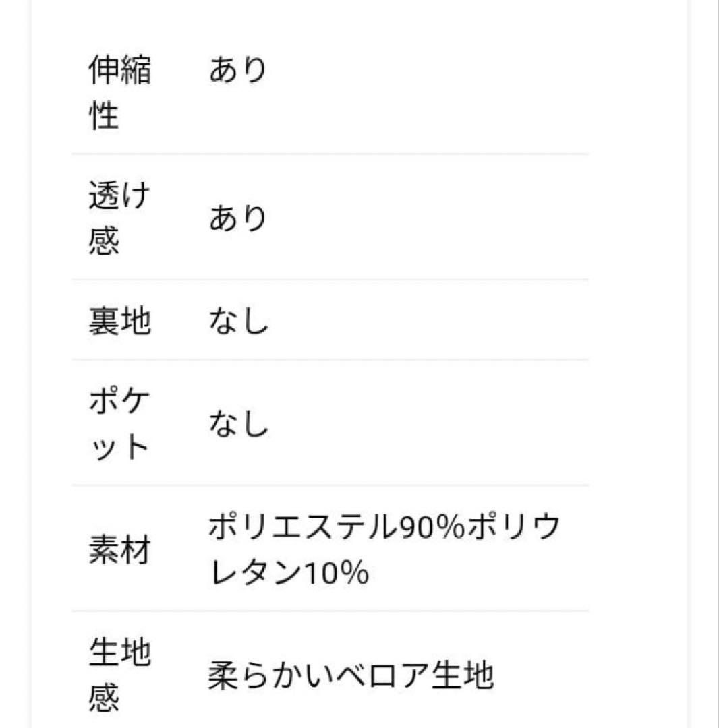The width and height of the screenshot is (719, 728).
Task: Click the 素材 row label
Action: point(119,549)
